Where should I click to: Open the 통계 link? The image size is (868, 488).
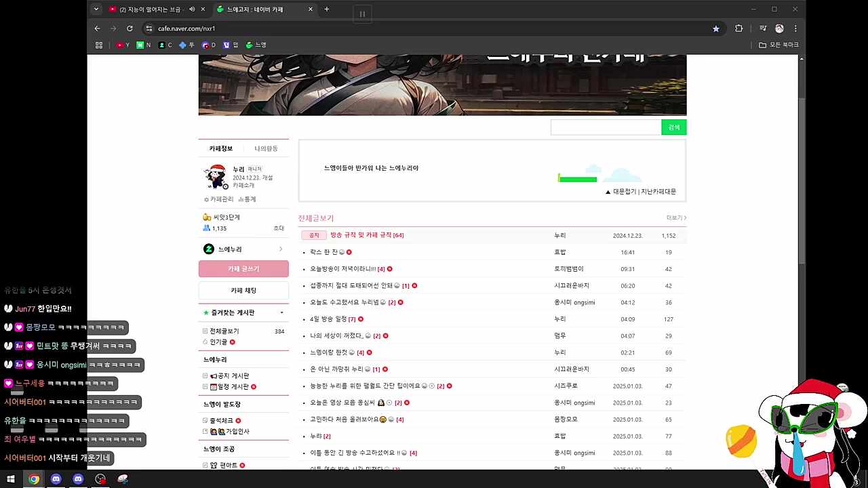click(x=248, y=199)
